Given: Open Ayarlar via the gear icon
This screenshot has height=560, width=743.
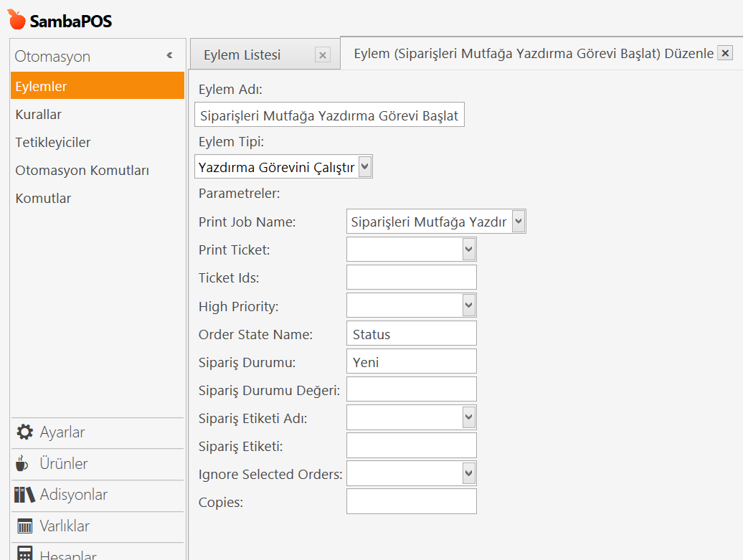Looking at the screenshot, I should click(25, 432).
